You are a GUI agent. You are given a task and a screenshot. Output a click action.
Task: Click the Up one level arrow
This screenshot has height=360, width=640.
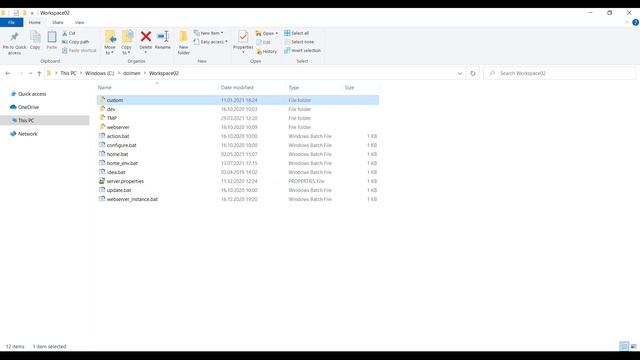(39, 73)
